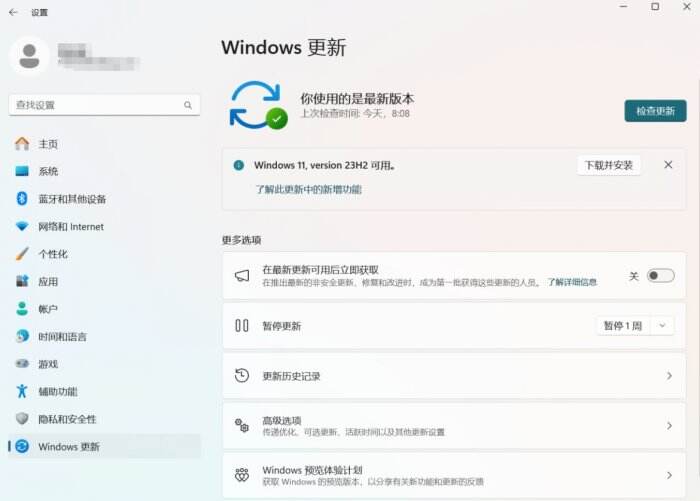This screenshot has width=700, height=501.
Task: Open the 了解详细信息 link
Action: 572,282
